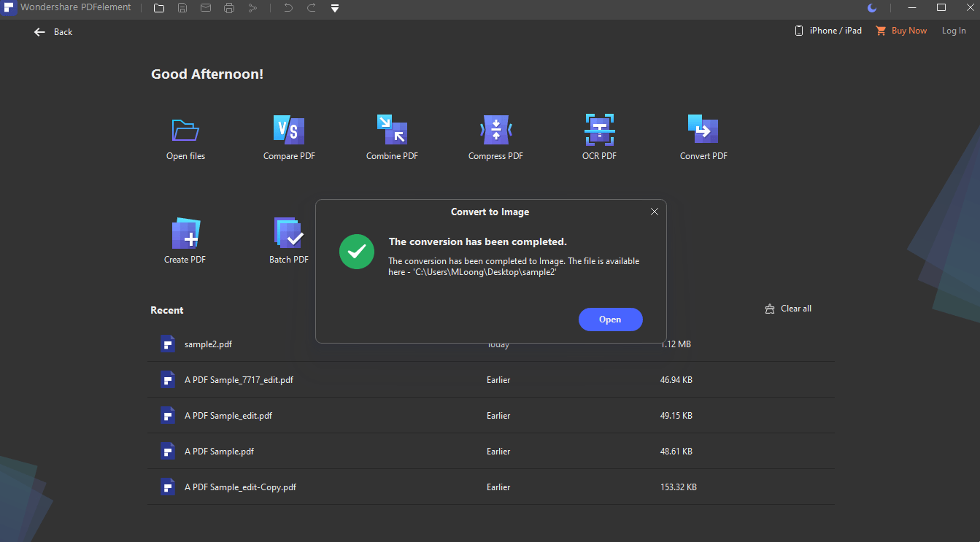980x542 pixels.
Task: Click the Buy Now link
Action: pyautogui.click(x=901, y=31)
